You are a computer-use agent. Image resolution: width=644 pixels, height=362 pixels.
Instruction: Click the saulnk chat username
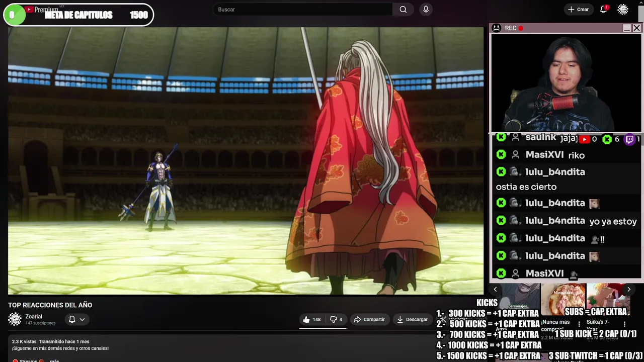click(541, 138)
